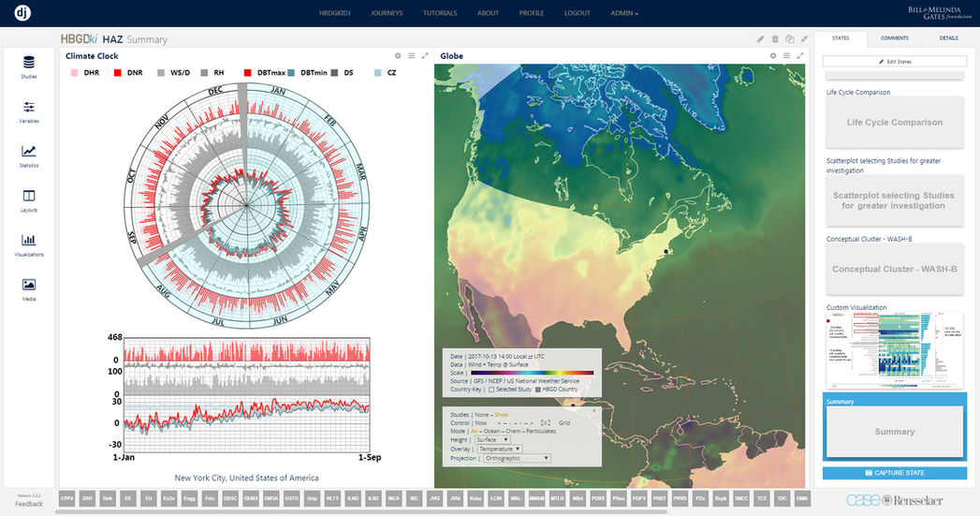Select Chem mode in globe controls
The width and height of the screenshot is (980, 516).
tap(513, 432)
